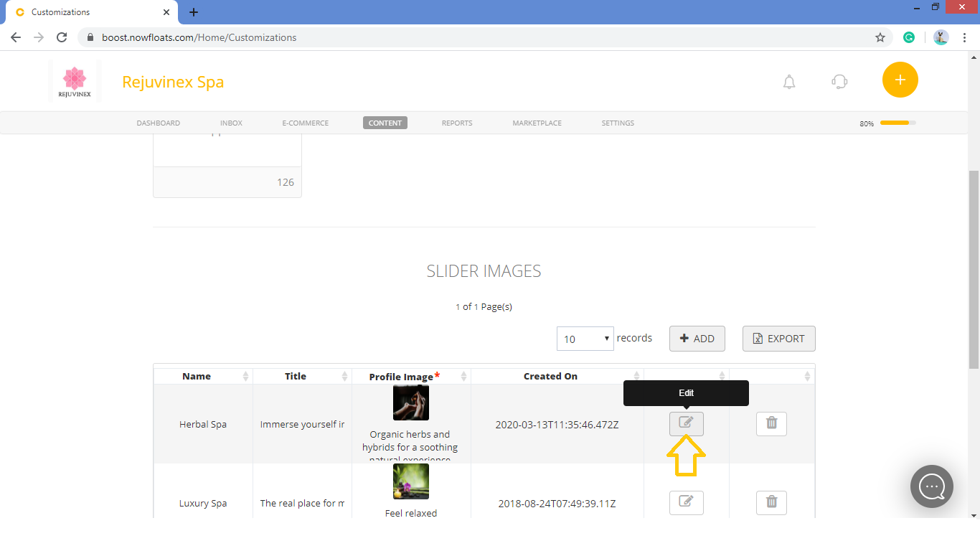
Task: Open the records per page dropdown
Action: [585, 339]
